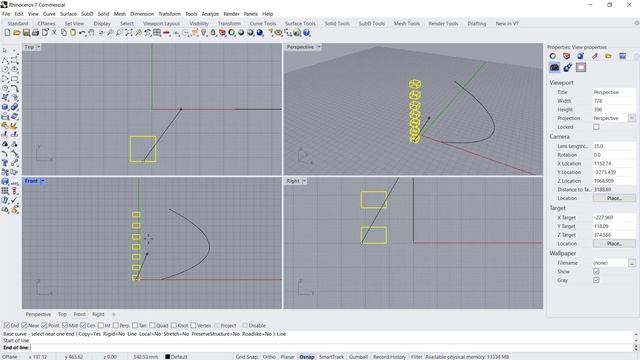
Task: Open the Transform menu
Action: 169,14
